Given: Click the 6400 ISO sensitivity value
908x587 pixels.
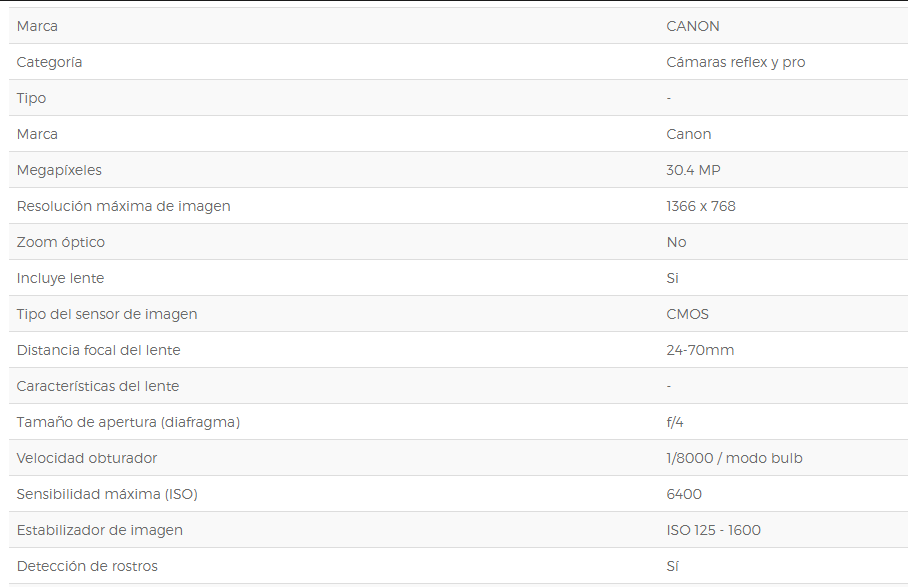Looking at the screenshot, I should pos(684,494).
